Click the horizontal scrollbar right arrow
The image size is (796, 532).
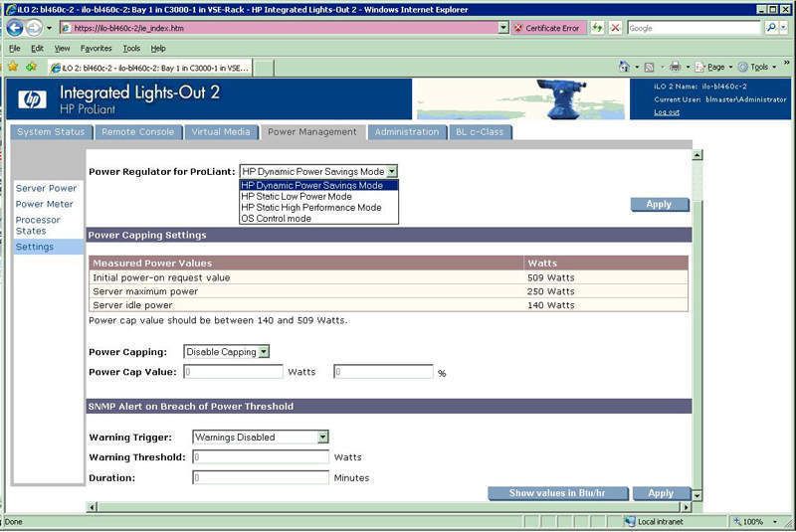pos(686,506)
